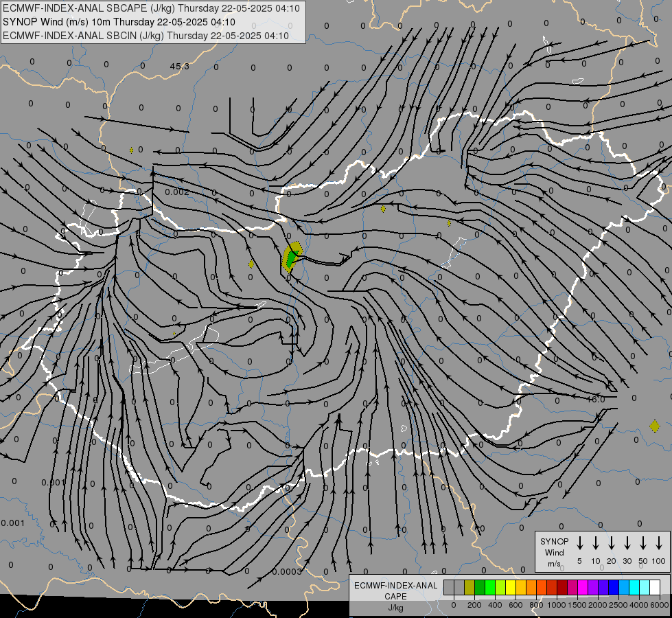Click the 1500 label in the CAPE legend
Image resolution: width=672 pixels, height=618 pixels.
(x=577, y=605)
